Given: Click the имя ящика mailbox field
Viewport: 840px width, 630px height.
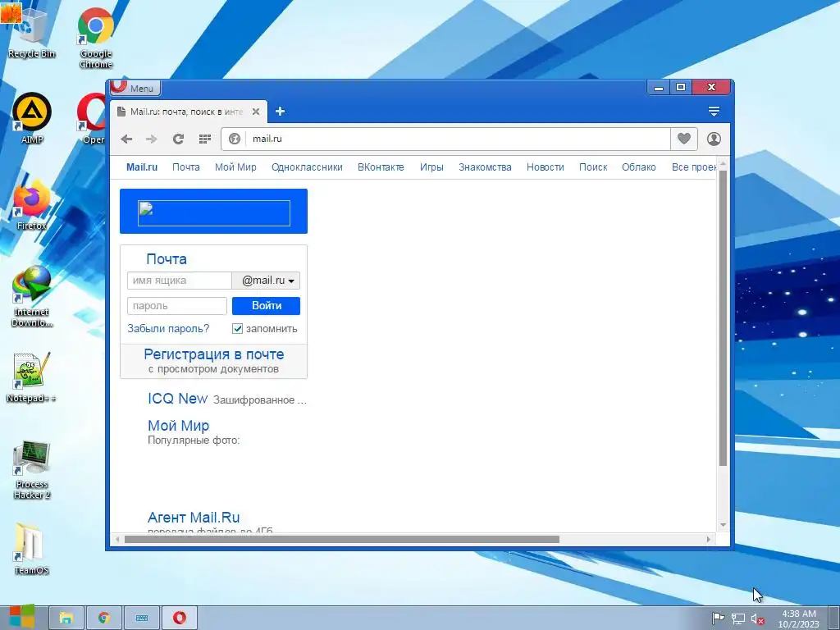Looking at the screenshot, I should [179, 281].
